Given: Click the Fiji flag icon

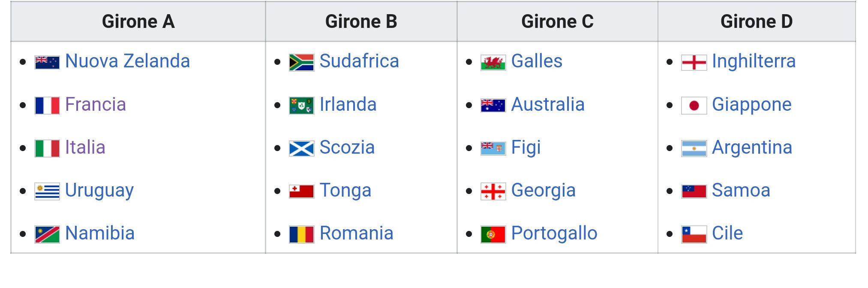Looking at the screenshot, I should 493,149.
